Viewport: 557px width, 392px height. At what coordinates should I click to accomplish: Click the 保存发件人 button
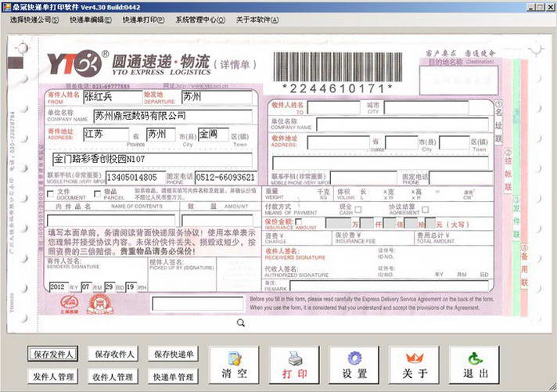pyautogui.click(x=53, y=354)
